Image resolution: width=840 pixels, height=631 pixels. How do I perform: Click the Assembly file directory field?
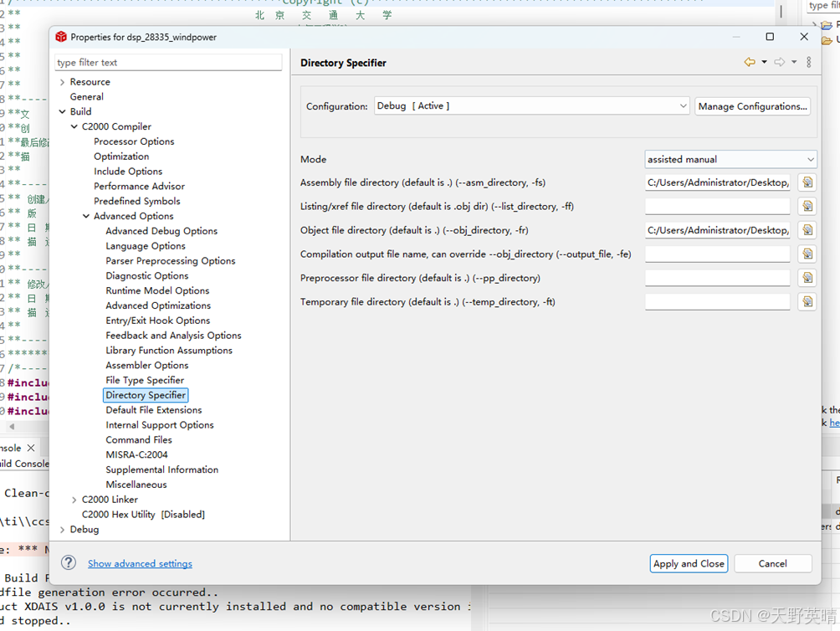tap(717, 182)
